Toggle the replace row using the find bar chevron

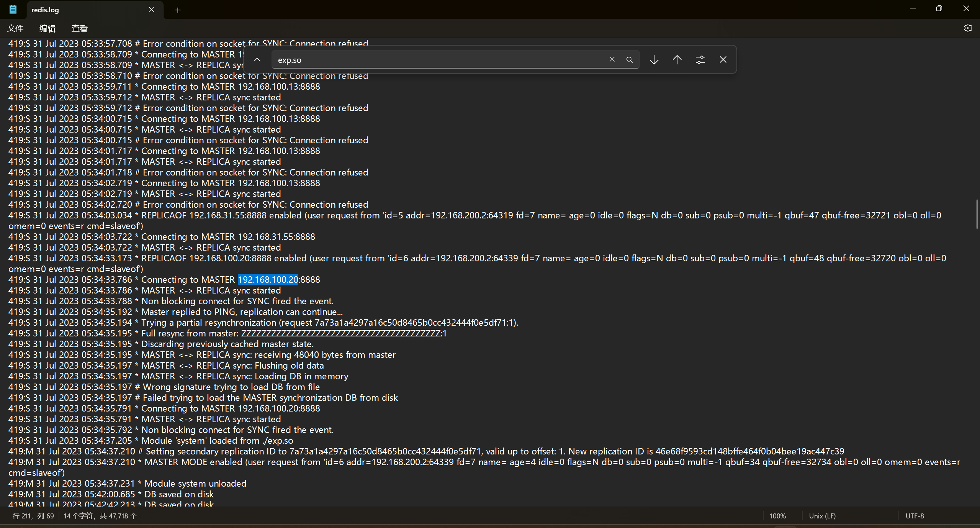pos(257,60)
